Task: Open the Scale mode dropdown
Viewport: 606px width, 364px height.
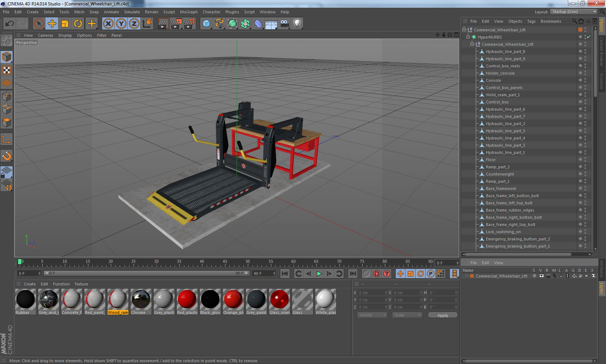Action: tap(407, 315)
